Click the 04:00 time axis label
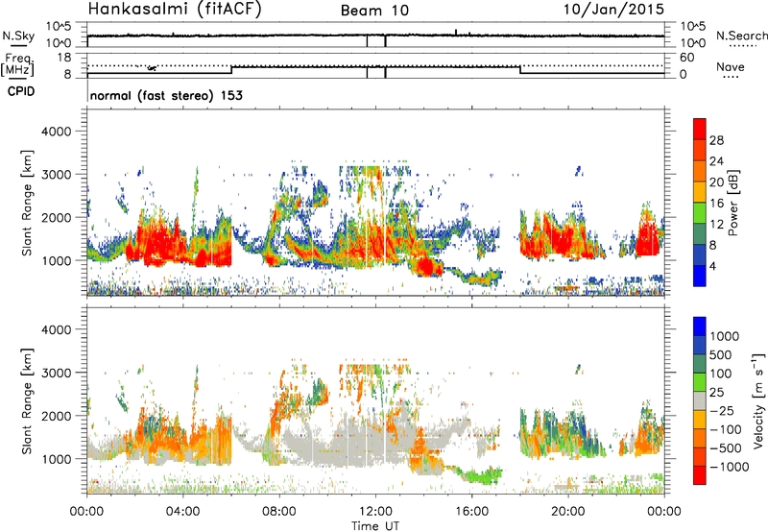Image resolution: width=768 pixels, height=532 pixels. pyautogui.click(x=182, y=512)
